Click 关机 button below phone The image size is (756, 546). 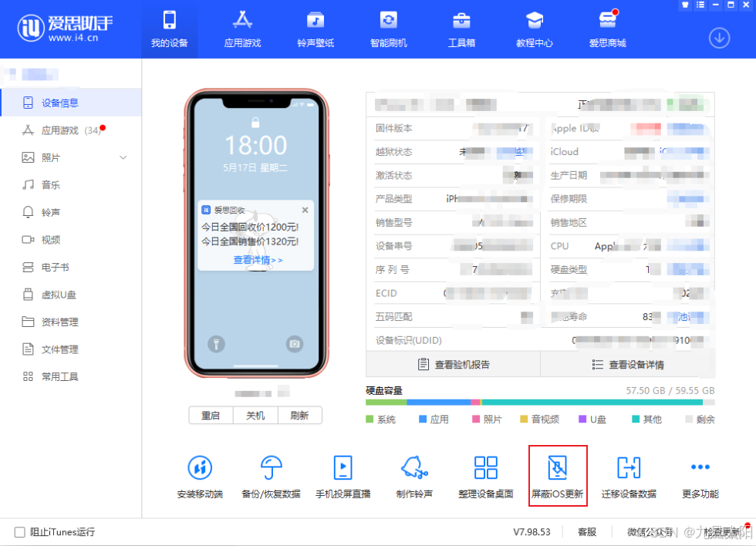pyautogui.click(x=255, y=416)
